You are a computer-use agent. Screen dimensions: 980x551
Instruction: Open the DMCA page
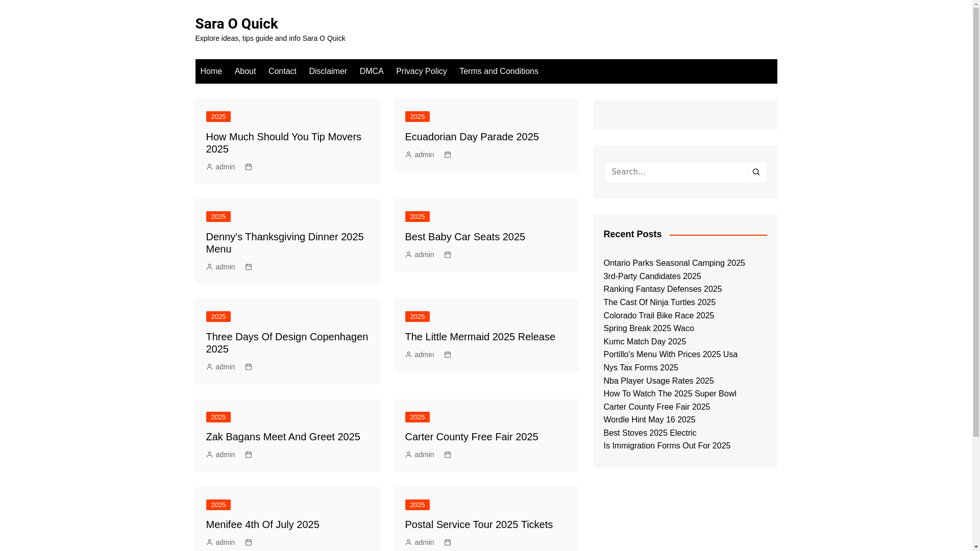click(372, 71)
